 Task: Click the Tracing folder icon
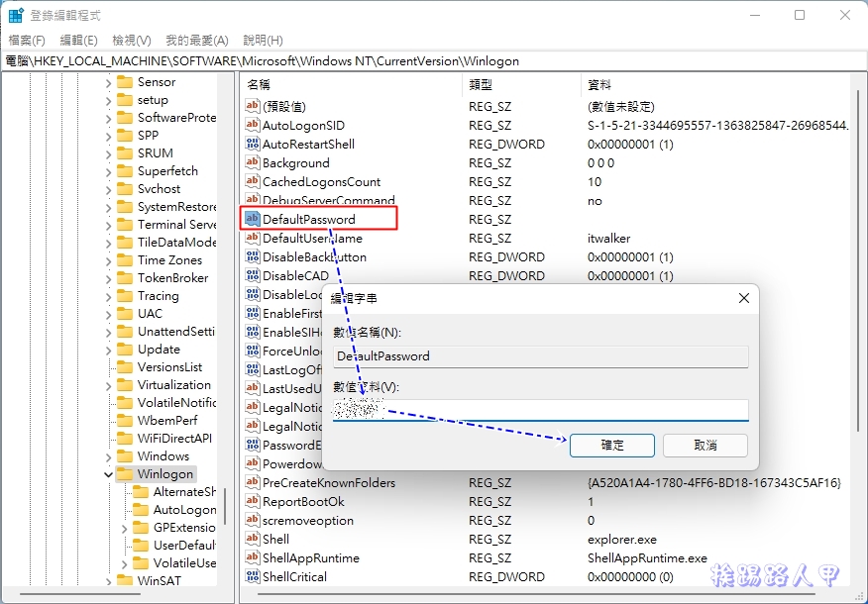pyautogui.click(x=125, y=296)
